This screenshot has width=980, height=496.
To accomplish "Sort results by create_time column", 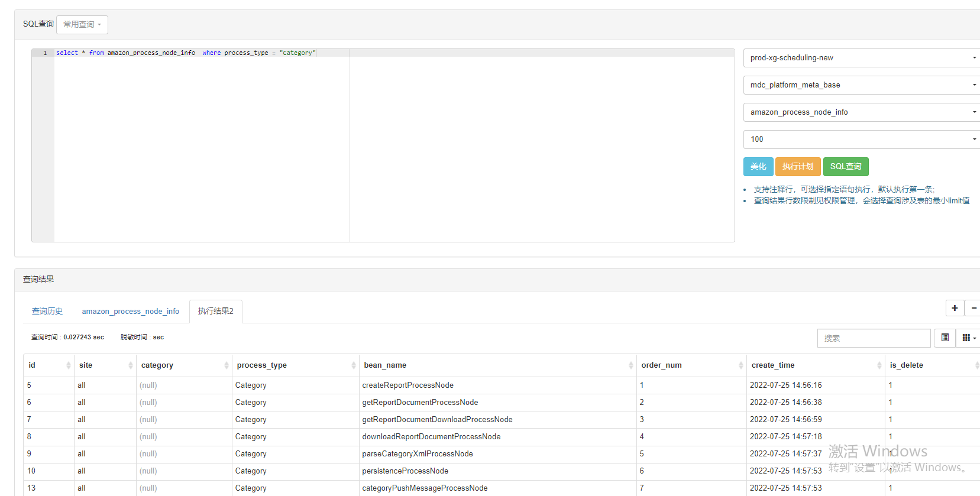I will tap(879, 365).
